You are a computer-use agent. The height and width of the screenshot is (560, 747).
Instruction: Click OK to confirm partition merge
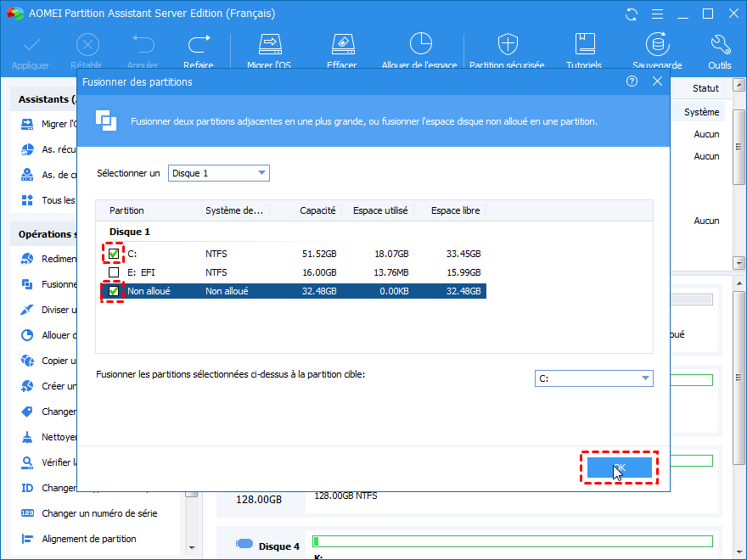pyautogui.click(x=620, y=468)
